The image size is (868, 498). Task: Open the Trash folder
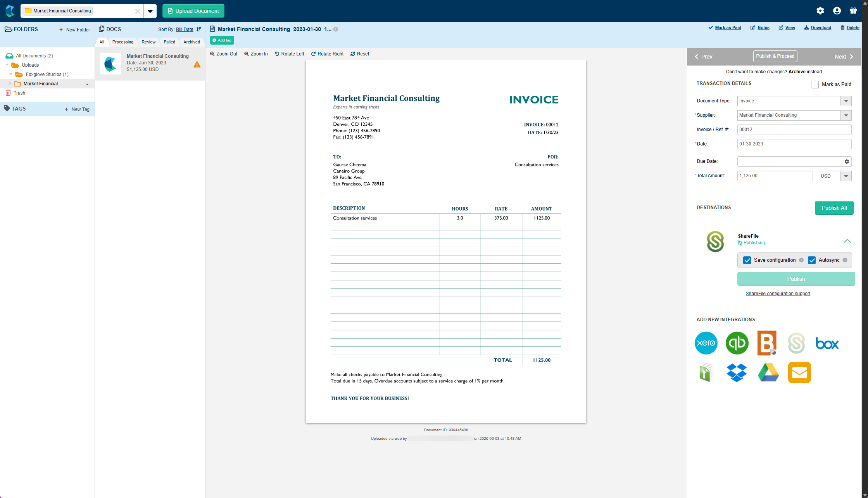(x=19, y=93)
